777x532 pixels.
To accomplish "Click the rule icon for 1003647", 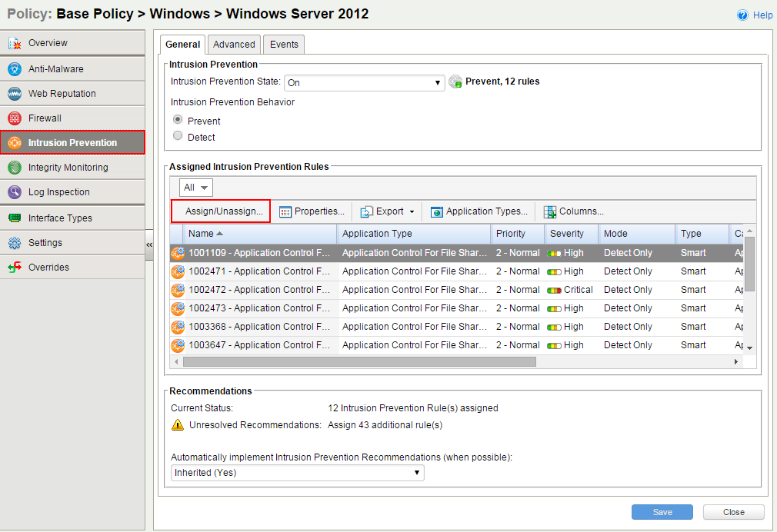I will [x=178, y=345].
